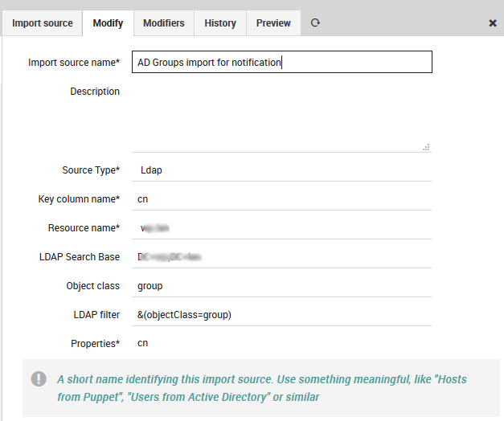Viewport: 504px width, 421px height.
Task: Select the Object class input with group
Action: click(281, 286)
